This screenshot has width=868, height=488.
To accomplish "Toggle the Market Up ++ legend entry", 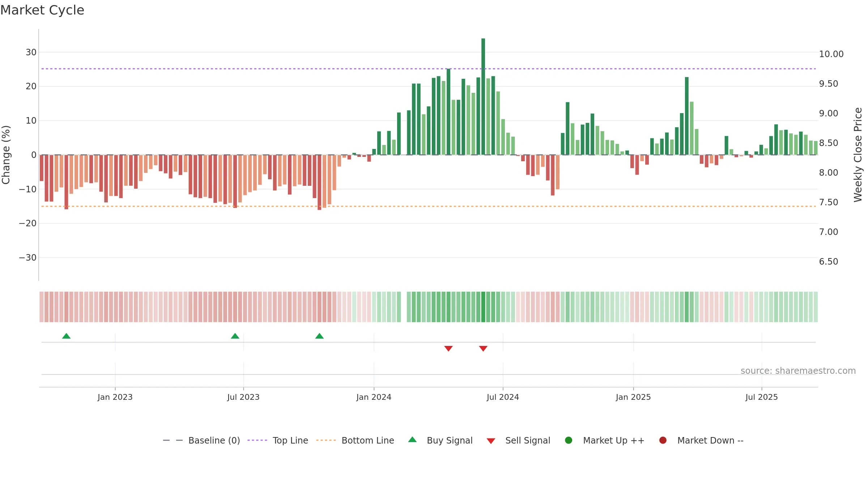I will [x=604, y=440].
